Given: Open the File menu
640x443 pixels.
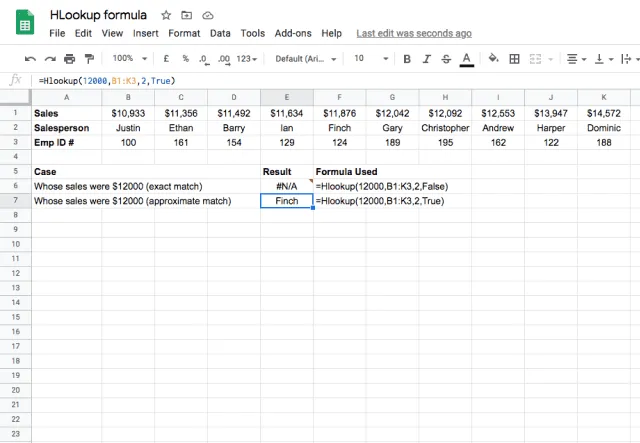Looking at the screenshot, I should (x=57, y=33).
